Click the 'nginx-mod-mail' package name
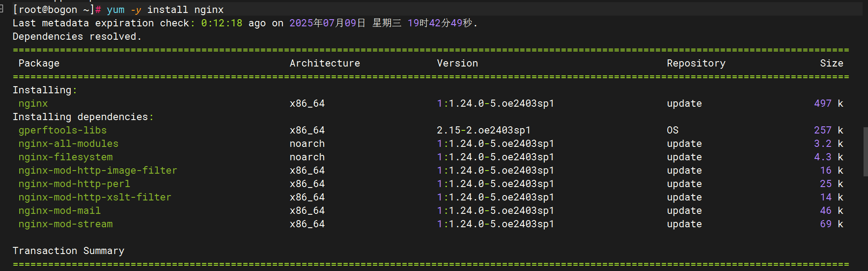This screenshot has height=271, width=868. pyautogui.click(x=59, y=211)
